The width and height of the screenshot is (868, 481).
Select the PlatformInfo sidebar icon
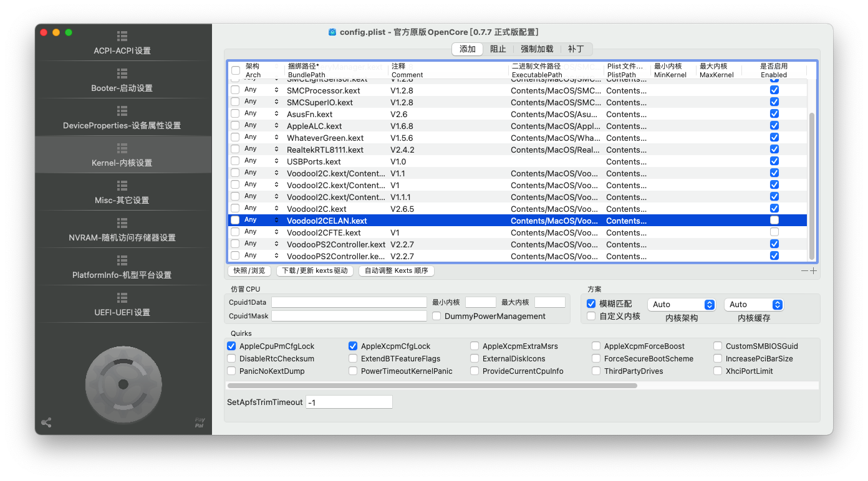pos(122,261)
